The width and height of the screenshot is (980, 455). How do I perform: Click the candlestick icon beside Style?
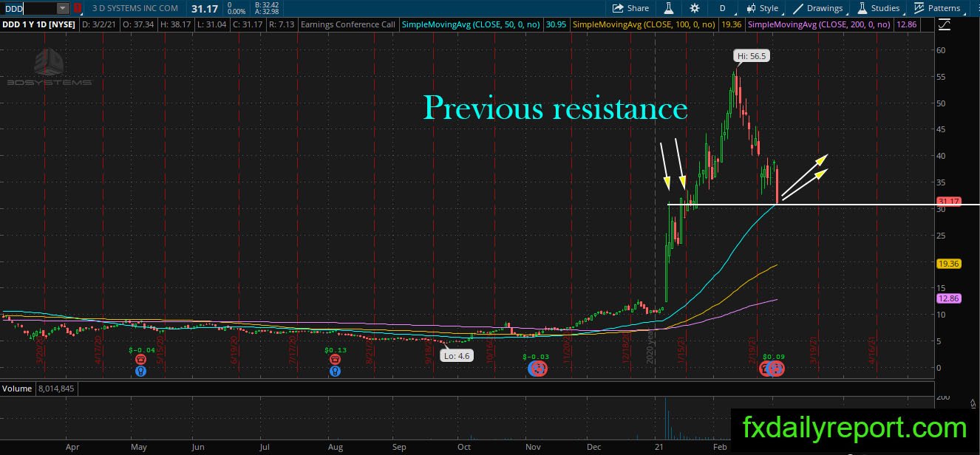click(751, 8)
